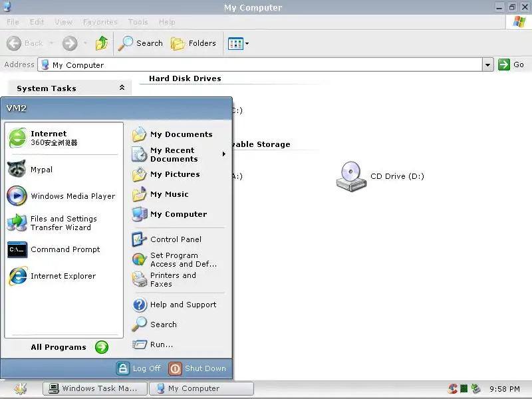
Task: Click the Hard Disk Drives heading
Action: tap(185, 78)
